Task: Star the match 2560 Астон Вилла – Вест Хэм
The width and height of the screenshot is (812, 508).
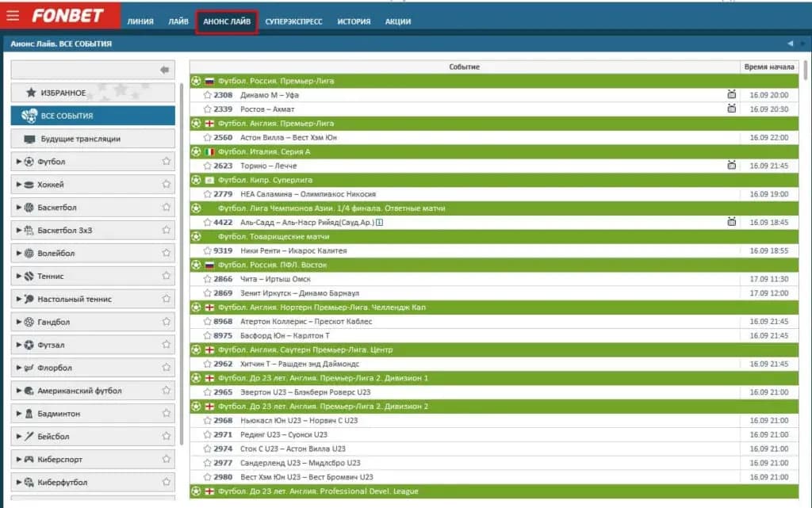Action: (207, 137)
